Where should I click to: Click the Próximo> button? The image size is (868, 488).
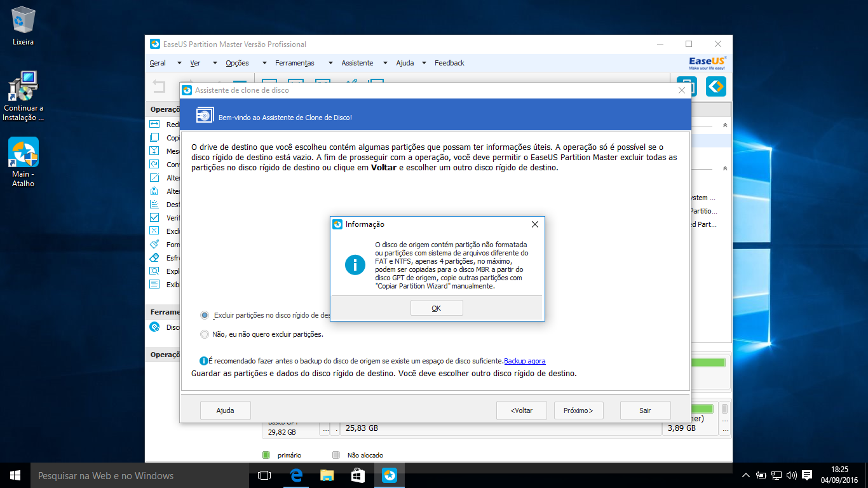(578, 410)
